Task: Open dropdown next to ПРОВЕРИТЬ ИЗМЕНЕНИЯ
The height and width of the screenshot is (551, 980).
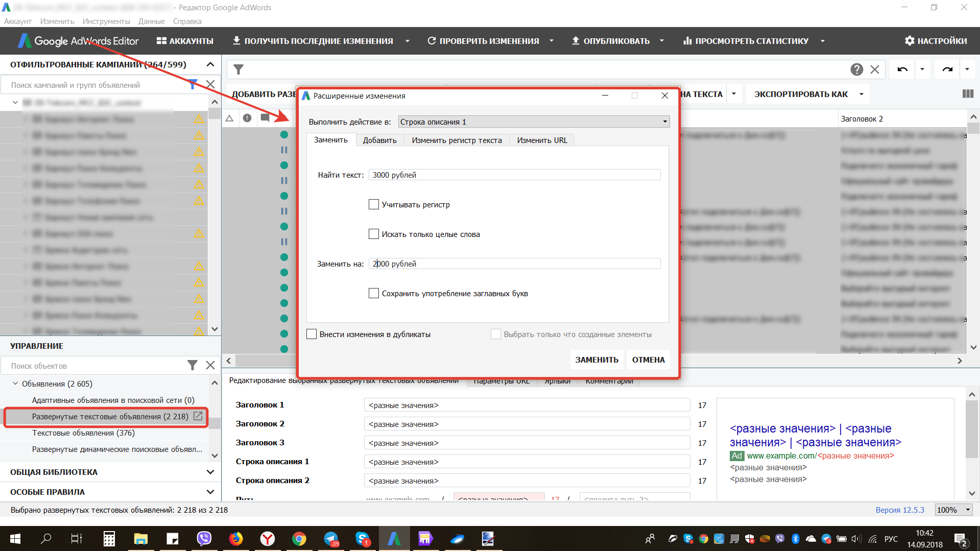Action: tap(551, 41)
